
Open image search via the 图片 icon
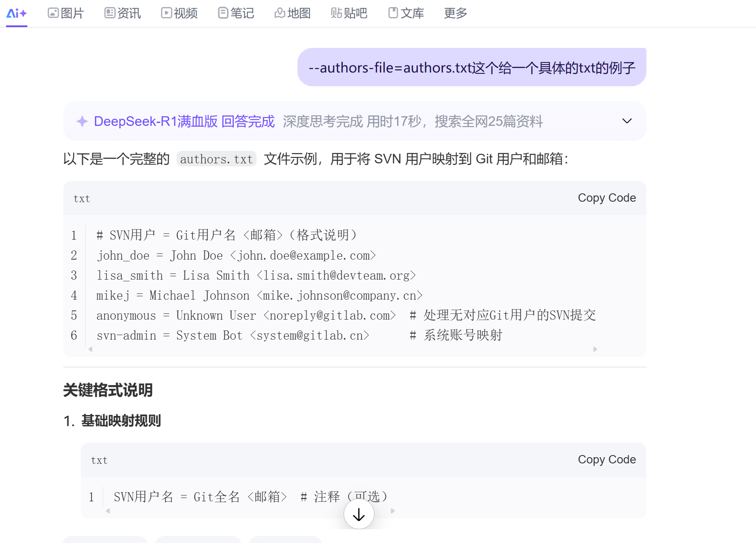pyautogui.click(x=52, y=13)
